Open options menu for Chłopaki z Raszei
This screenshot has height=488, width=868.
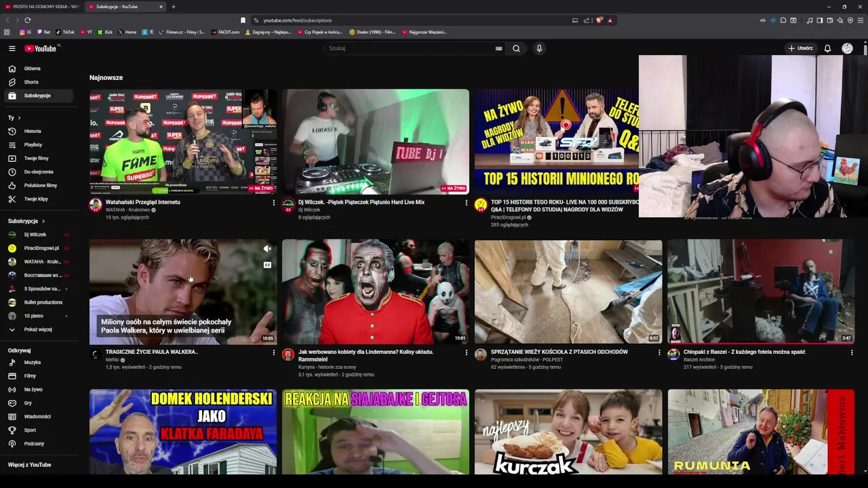[851, 352]
